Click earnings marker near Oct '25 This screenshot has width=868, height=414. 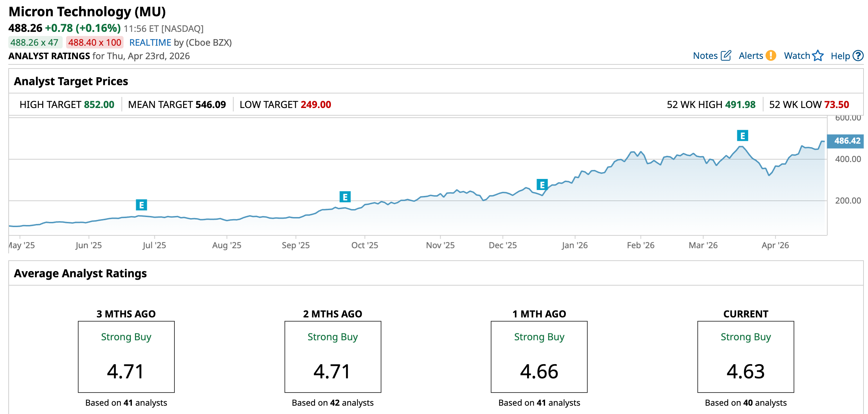coord(345,197)
